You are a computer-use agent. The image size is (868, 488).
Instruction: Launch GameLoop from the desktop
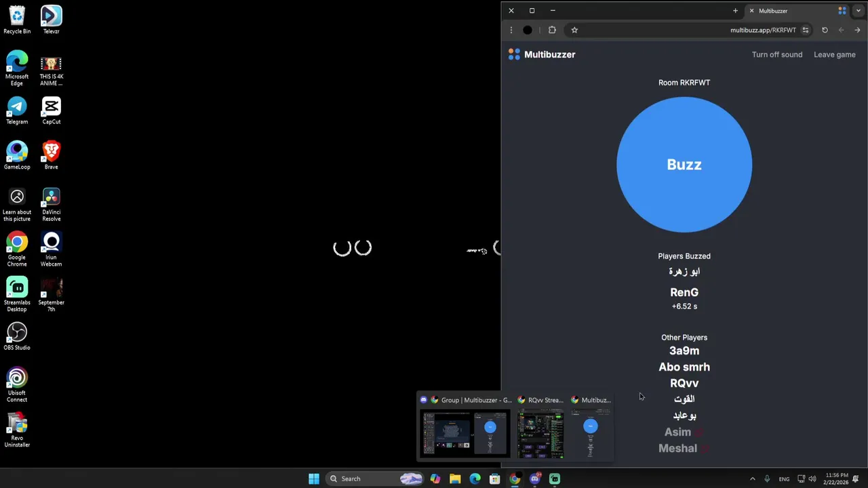17,156
